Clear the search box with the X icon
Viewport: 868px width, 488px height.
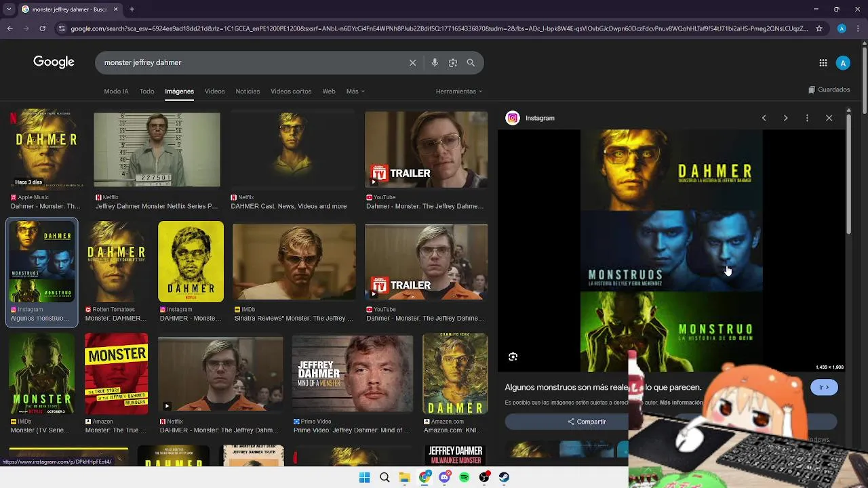412,62
